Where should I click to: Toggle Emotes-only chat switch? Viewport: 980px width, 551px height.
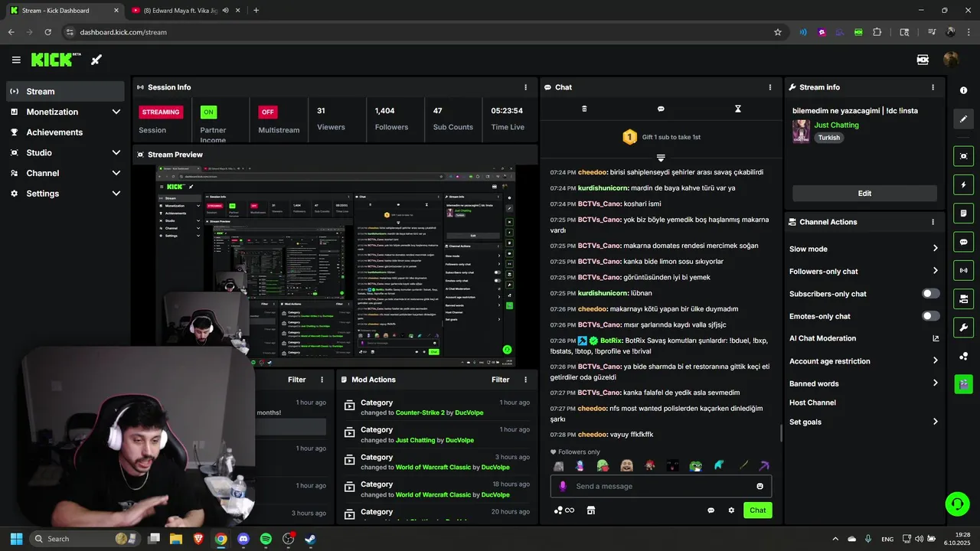931,316
